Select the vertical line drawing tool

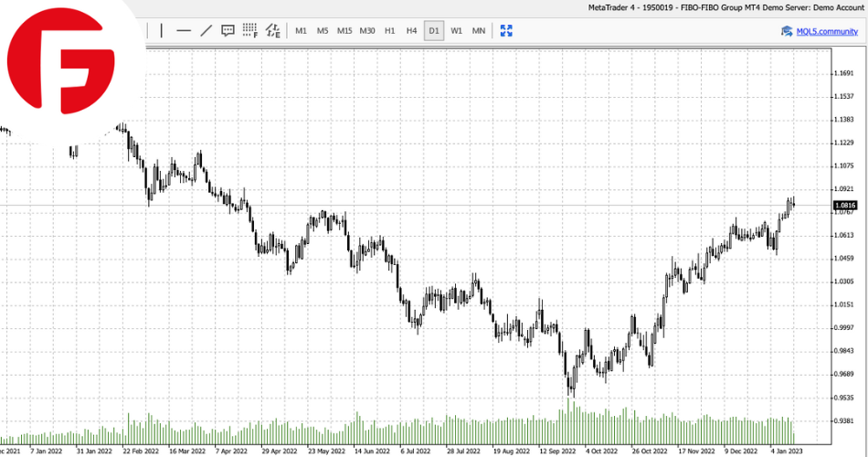pos(162,31)
